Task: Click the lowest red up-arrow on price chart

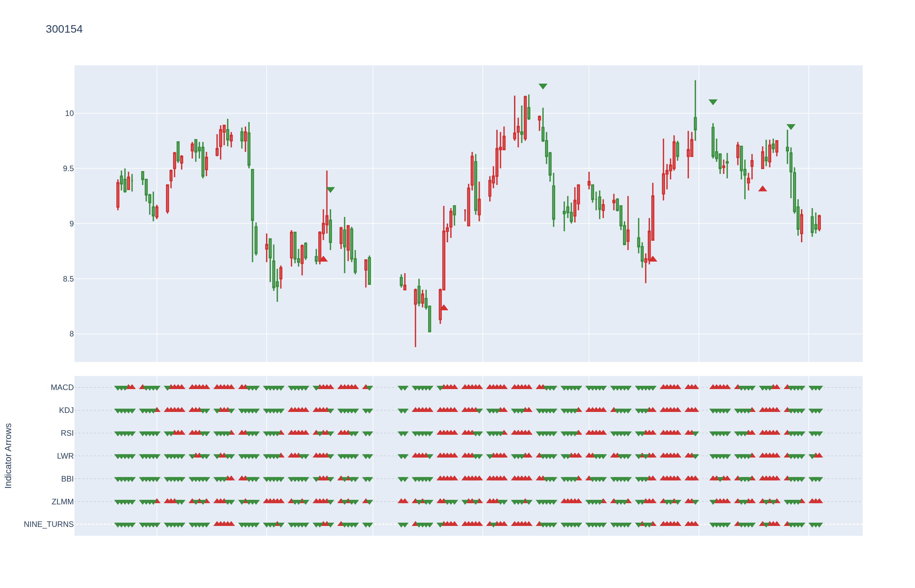Action: coord(443,307)
